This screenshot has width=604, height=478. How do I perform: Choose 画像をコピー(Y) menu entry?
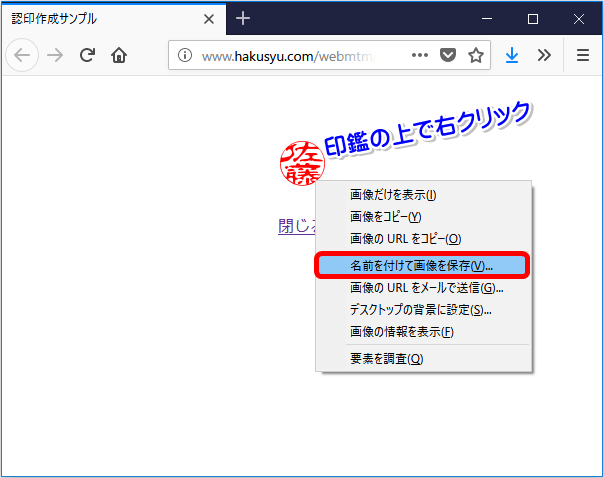pyautogui.click(x=424, y=217)
